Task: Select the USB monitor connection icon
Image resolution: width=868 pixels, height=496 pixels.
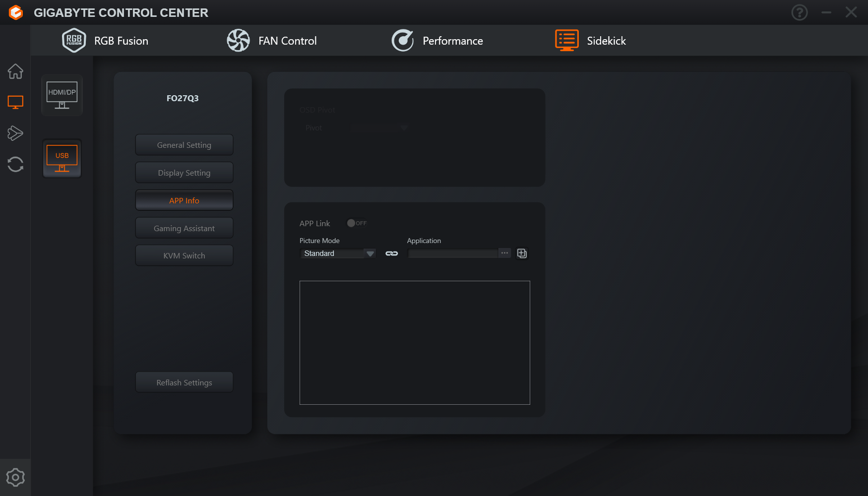Action: 62,158
